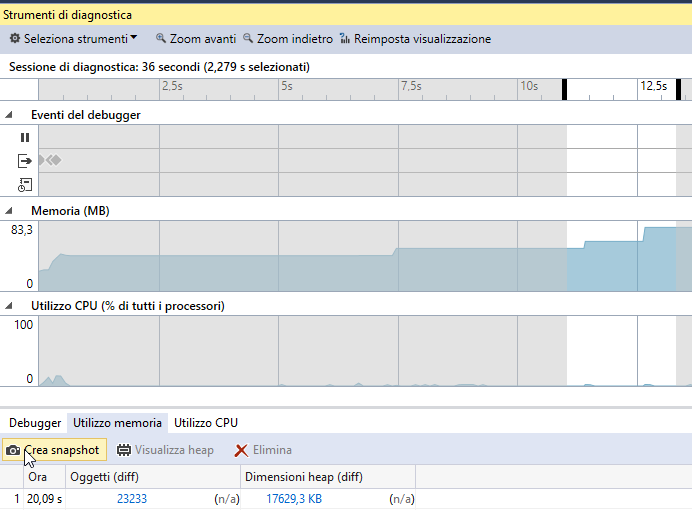
Task: Click the 100 label on CPU axis
Action: click(x=23, y=325)
